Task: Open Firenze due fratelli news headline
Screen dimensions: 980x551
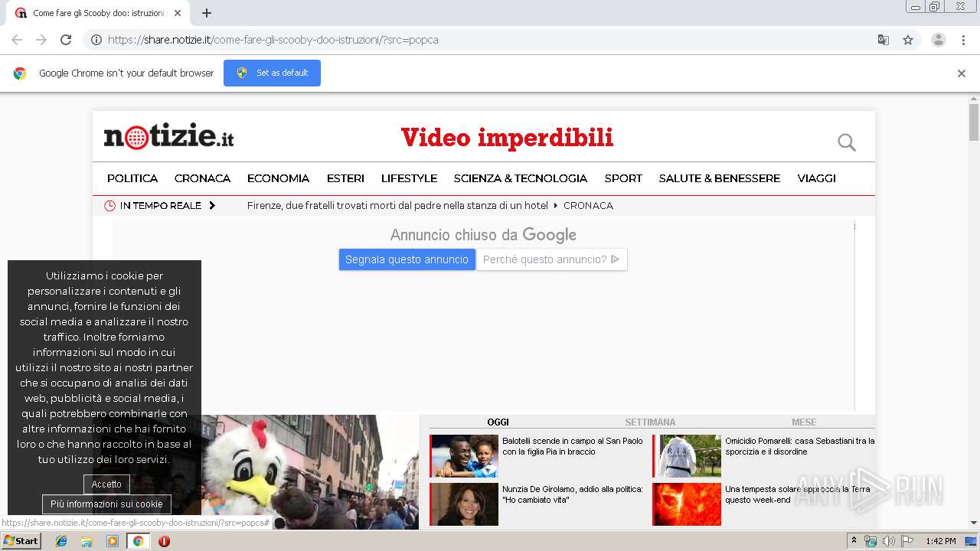Action: [397, 206]
